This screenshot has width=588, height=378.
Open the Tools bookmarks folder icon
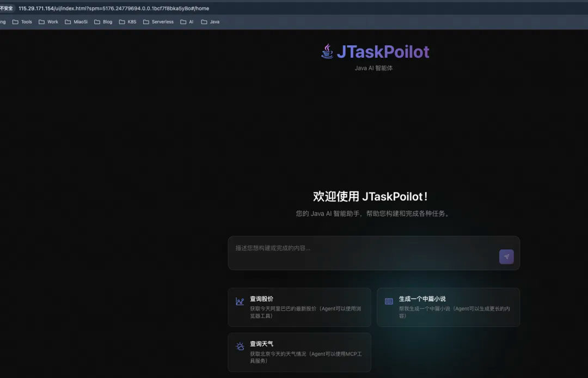pyautogui.click(x=15, y=22)
